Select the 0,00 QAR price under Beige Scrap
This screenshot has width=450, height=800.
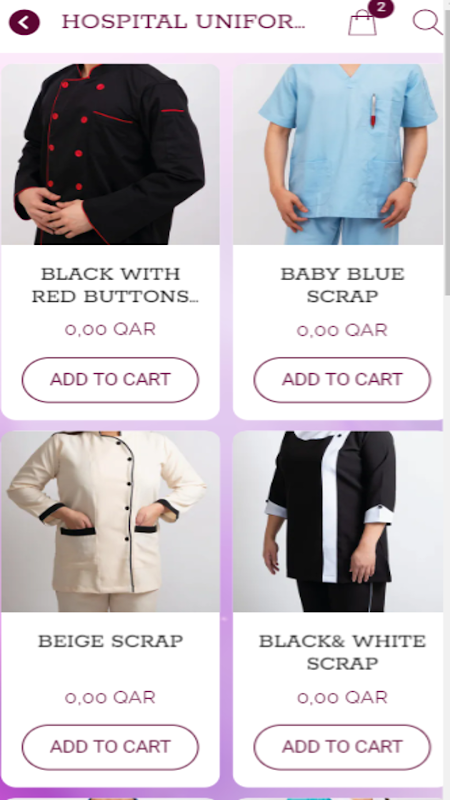(x=110, y=697)
